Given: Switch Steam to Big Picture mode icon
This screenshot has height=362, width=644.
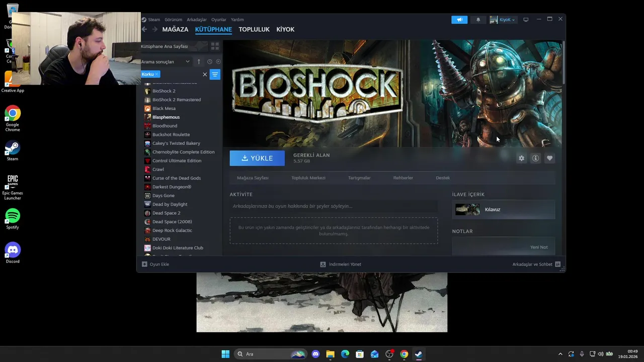Looking at the screenshot, I should pyautogui.click(x=526, y=20).
